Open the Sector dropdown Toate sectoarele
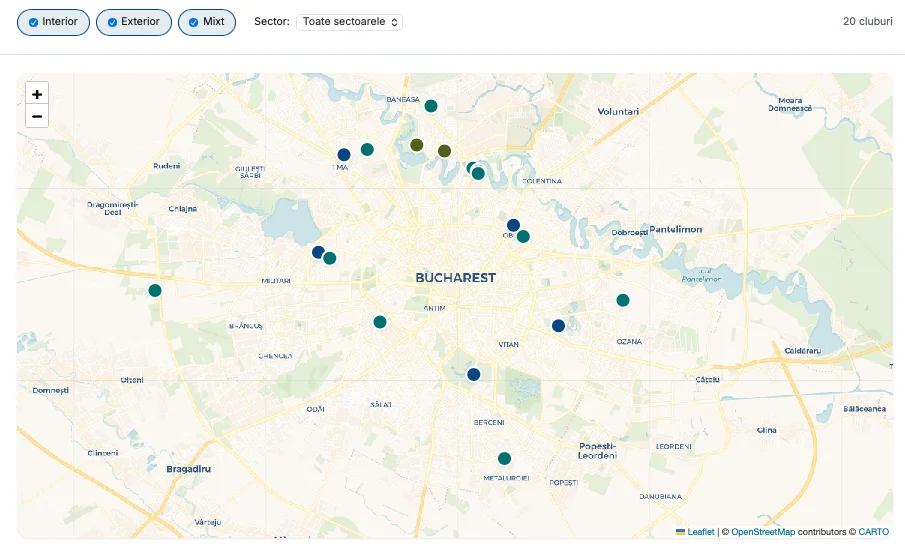This screenshot has width=905, height=549. [x=350, y=22]
